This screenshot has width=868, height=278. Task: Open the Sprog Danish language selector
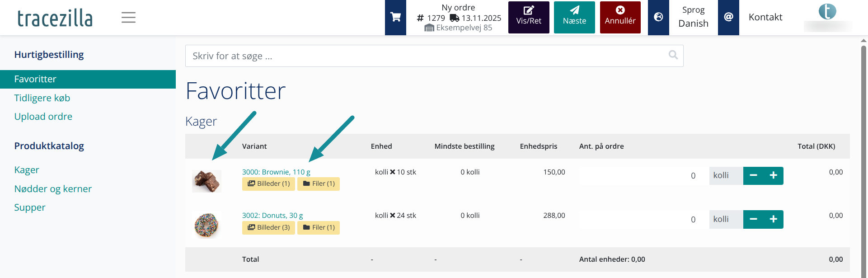point(693,17)
